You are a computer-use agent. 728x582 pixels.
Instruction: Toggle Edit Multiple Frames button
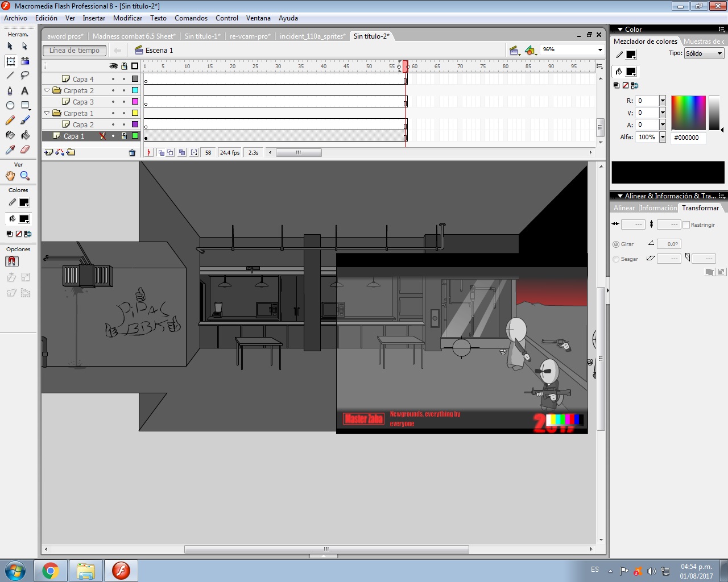(181, 152)
